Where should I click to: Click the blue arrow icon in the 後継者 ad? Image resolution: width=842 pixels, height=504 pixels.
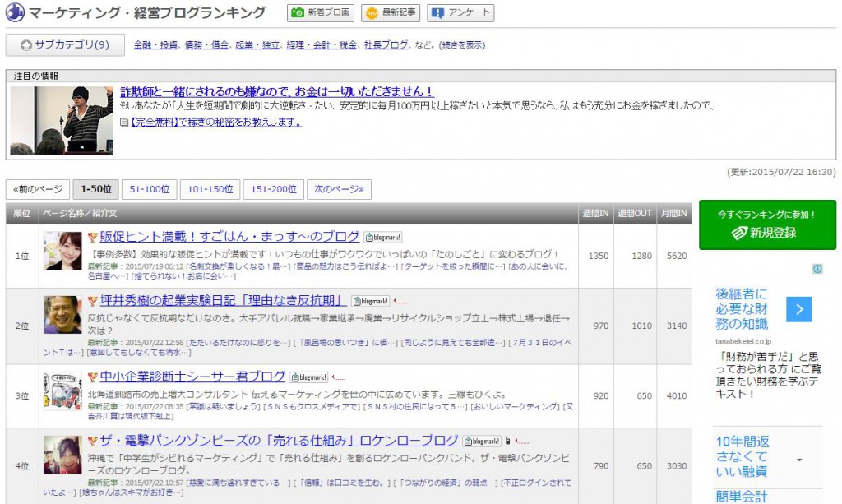pyautogui.click(x=799, y=309)
